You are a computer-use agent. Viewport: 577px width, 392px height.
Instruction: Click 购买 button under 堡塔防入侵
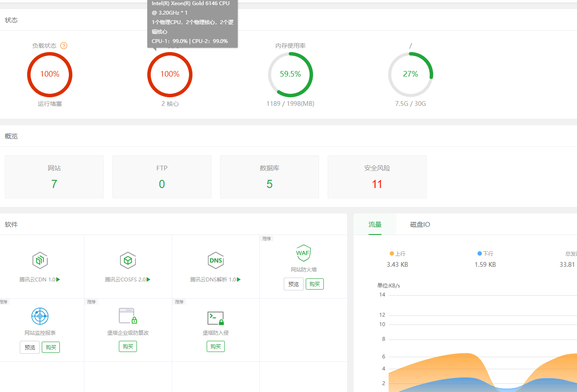point(216,346)
